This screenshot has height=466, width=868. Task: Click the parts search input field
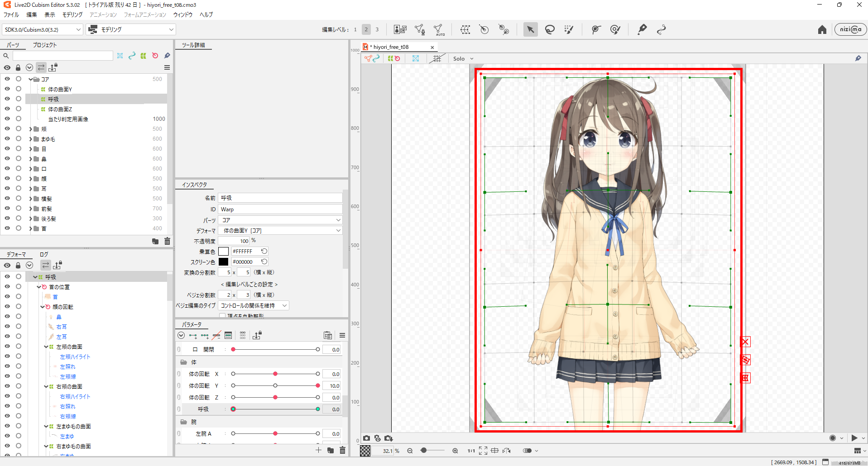tap(62, 56)
